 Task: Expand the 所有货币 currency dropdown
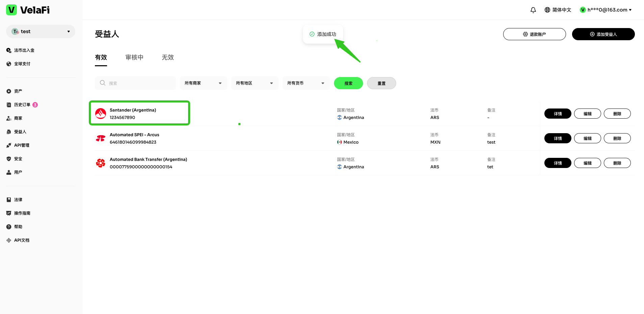click(306, 83)
